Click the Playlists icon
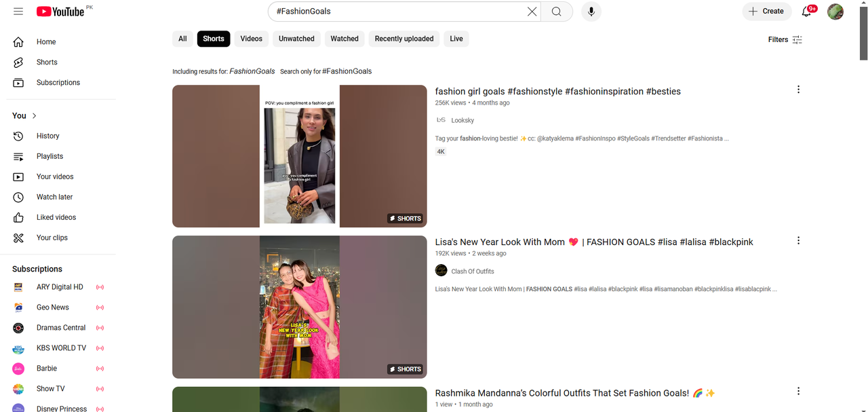 (x=19, y=156)
